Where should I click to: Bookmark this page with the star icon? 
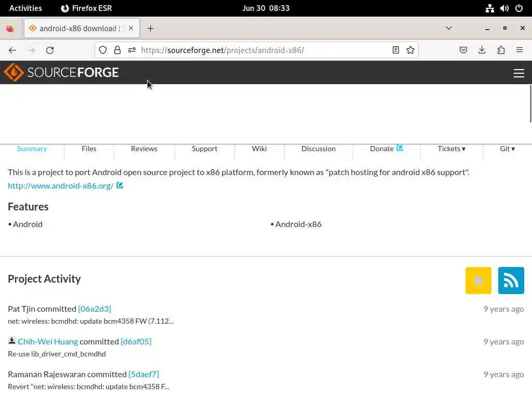[x=410, y=50]
